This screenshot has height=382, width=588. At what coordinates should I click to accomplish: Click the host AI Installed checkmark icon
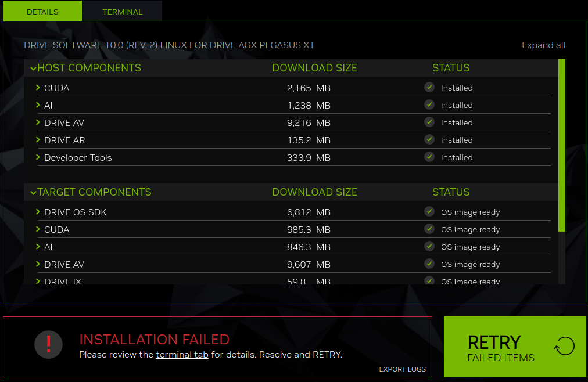click(x=429, y=104)
